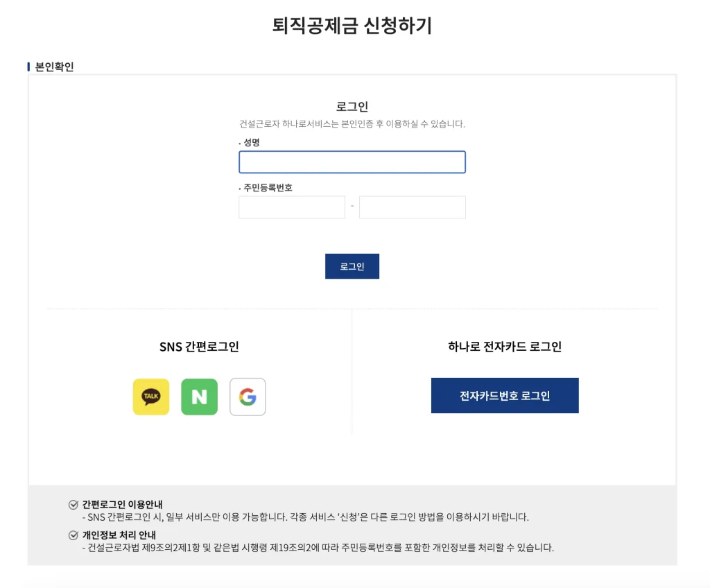
Task: Click the 로그인 heading above the form
Action: pos(352,106)
